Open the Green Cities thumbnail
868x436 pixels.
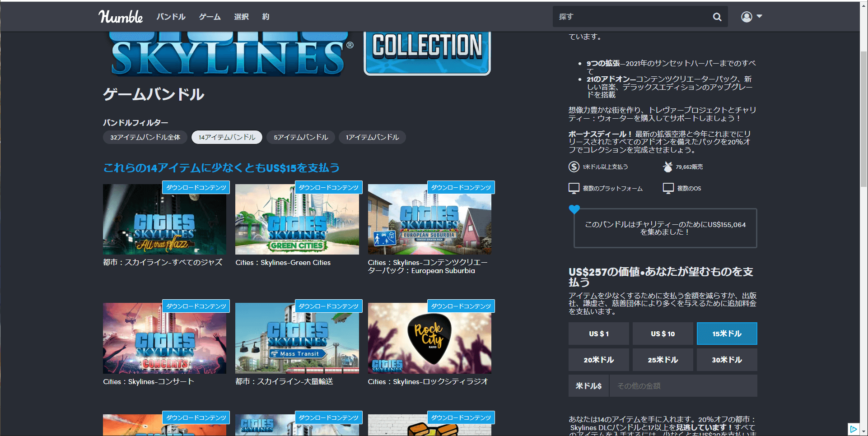[297, 219]
